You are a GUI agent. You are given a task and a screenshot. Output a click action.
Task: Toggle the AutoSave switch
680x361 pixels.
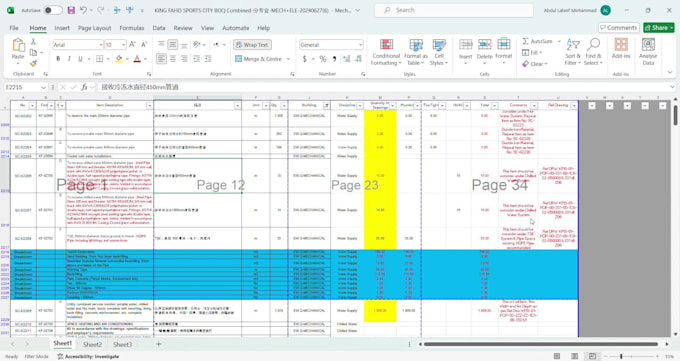[x=53, y=10]
